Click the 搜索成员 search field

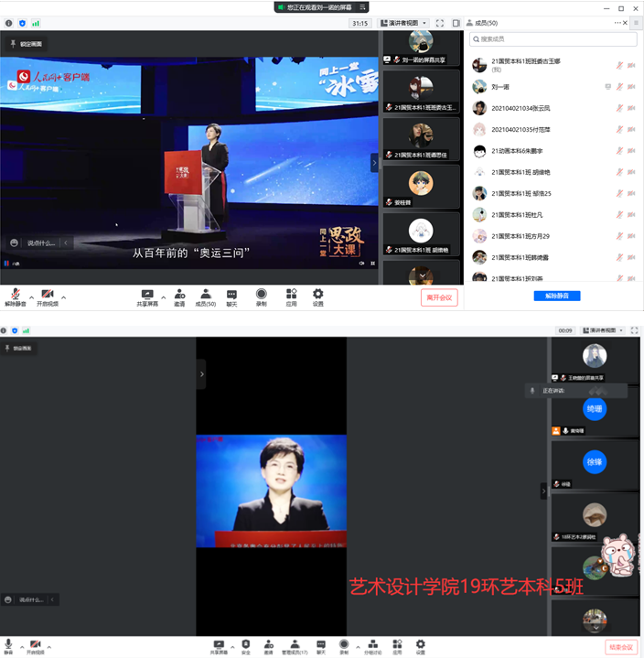click(554, 39)
